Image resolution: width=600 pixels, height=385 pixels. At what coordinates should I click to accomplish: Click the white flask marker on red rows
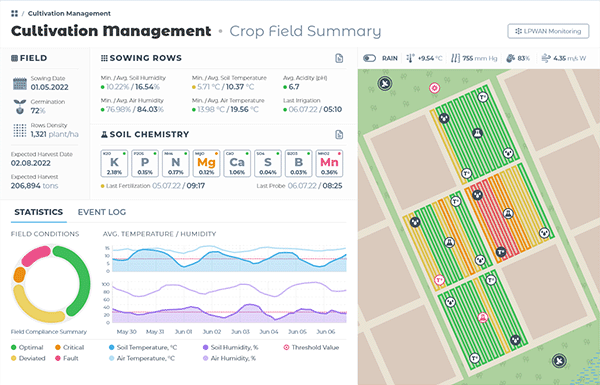[508, 213]
